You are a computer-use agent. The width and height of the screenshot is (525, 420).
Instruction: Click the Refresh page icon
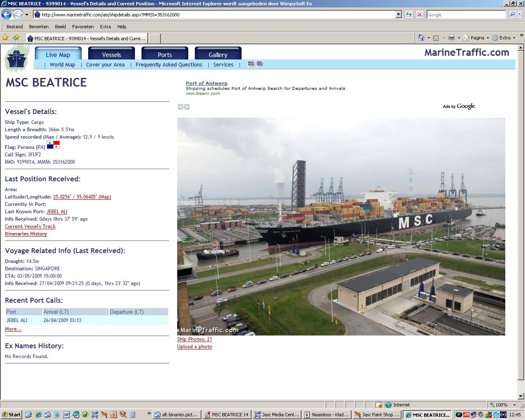tap(409, 14)
